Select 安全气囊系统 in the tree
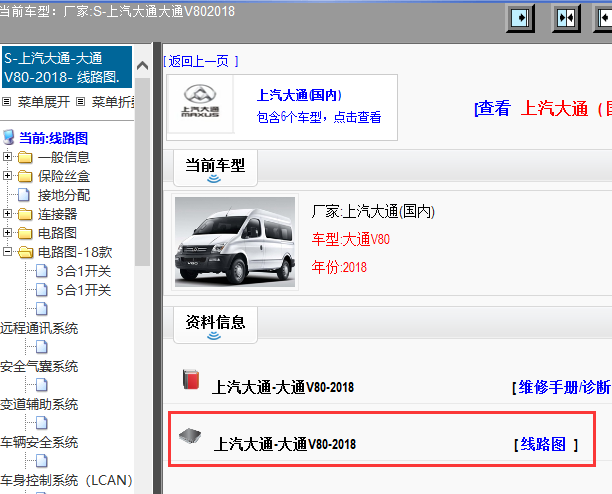Image resolution: width=612 pixels, height=494 pixels. tap(39, 366)
